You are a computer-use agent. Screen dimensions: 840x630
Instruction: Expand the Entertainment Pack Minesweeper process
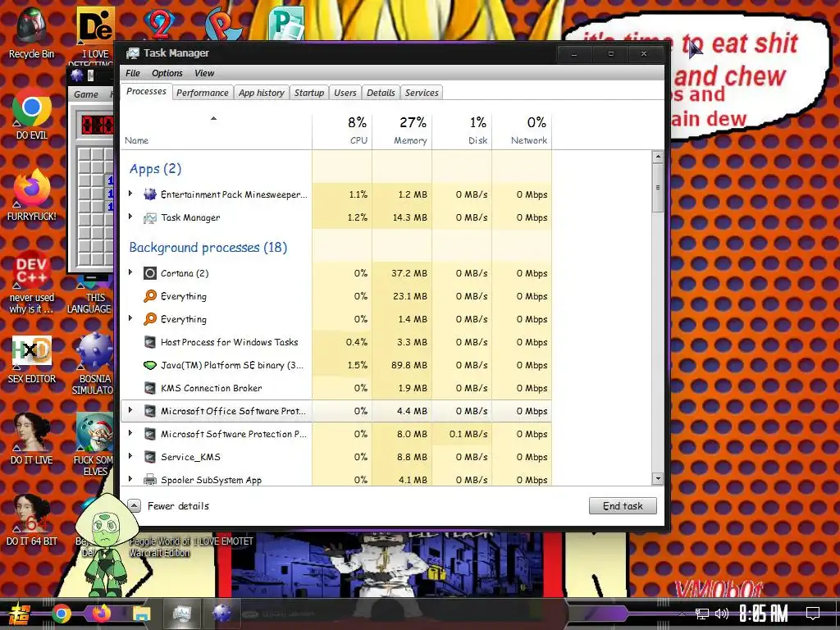[130, 194]
